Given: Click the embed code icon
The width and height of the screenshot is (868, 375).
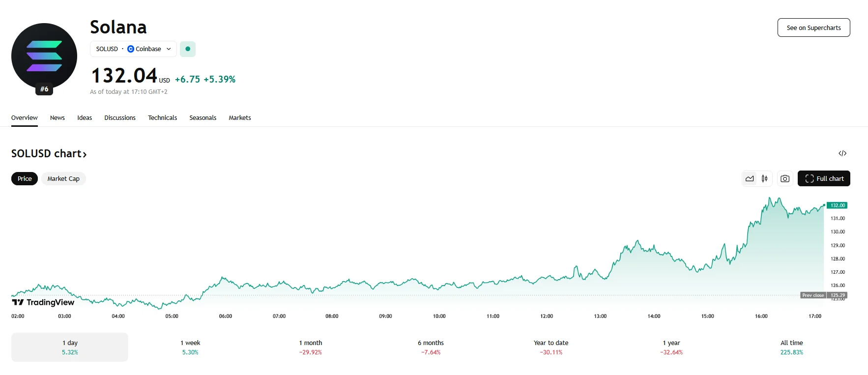Looking at the screenshot, I should [842, 153].
